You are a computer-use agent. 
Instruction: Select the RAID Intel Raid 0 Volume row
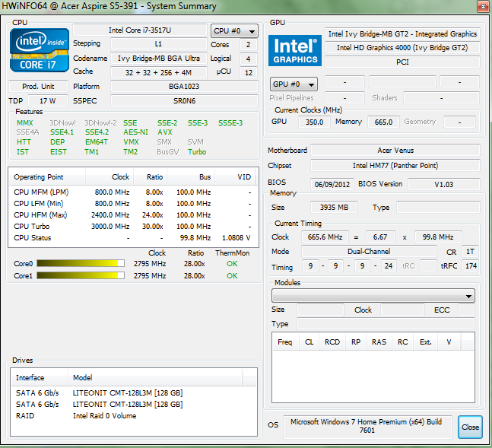(134, 415)
